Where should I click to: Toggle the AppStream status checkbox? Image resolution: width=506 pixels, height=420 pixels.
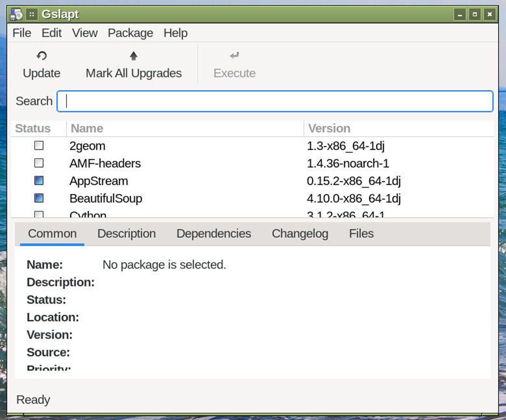(39, 181)
